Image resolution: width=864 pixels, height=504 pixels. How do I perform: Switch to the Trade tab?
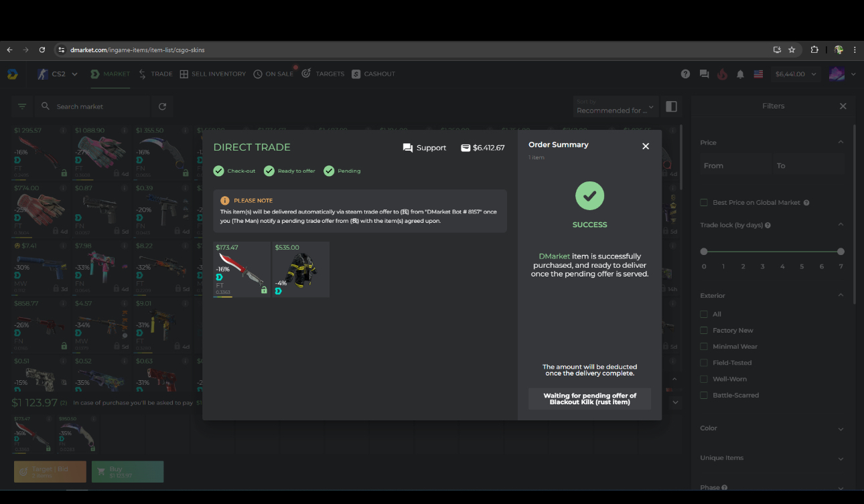pyautogui.click(x=155, y=74)
